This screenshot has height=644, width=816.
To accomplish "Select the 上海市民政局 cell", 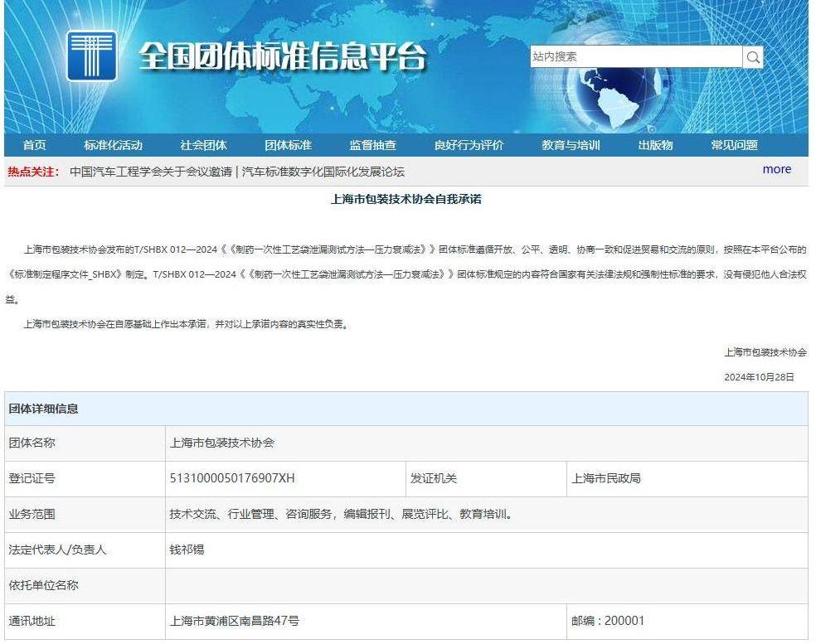I will click(x=687, y=478).
